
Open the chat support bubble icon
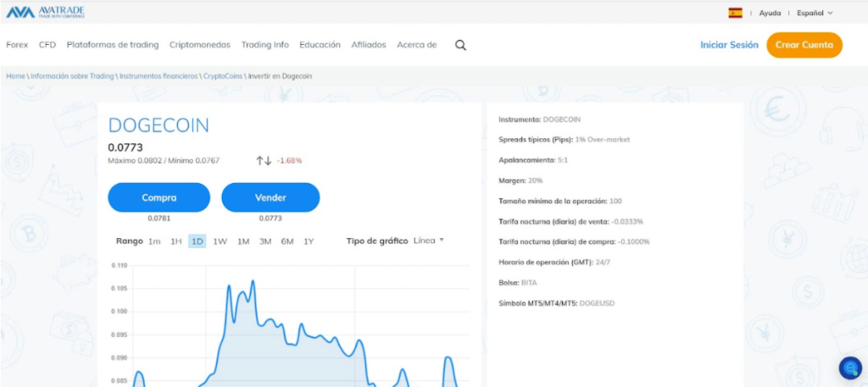(850, 368)
